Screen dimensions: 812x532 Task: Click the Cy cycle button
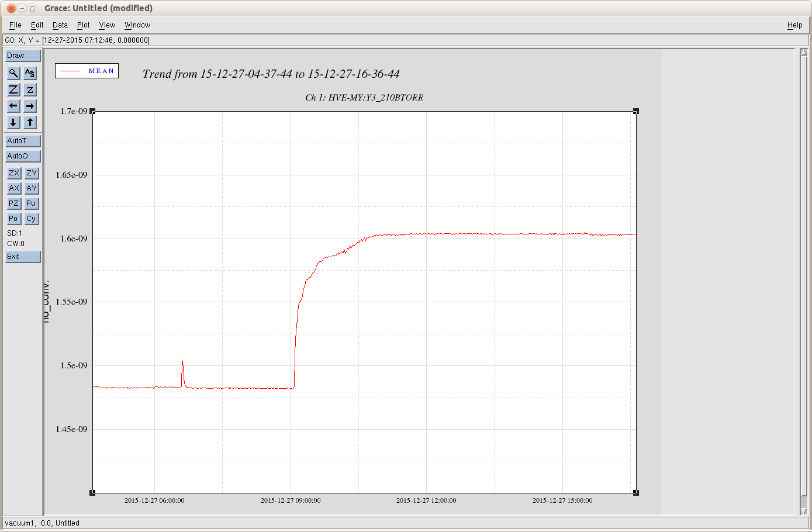[x=32, y=219]
